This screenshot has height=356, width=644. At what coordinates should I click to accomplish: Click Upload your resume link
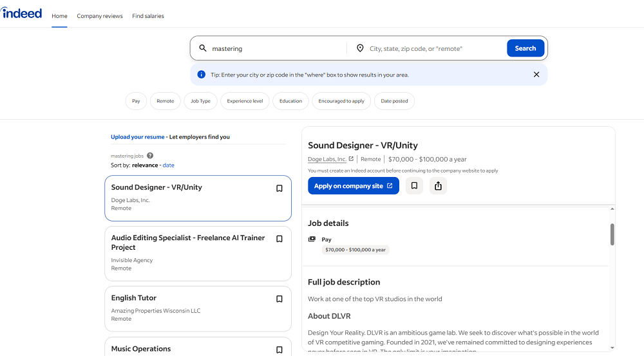click(x=138, y=136)
